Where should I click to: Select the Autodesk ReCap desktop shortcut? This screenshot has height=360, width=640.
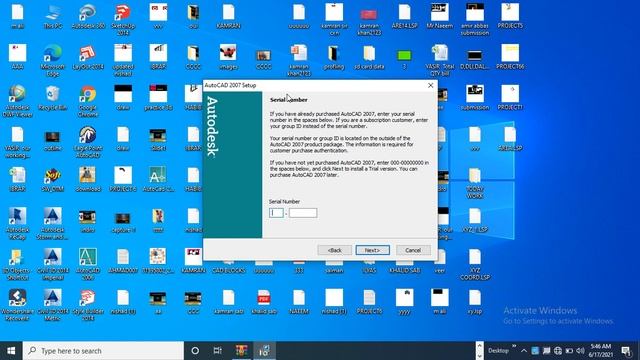click(x=18, y=224)
